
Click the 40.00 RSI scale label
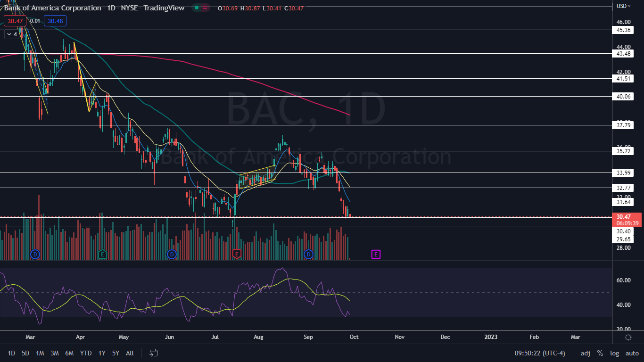pyautogui.click(x=624, y=305)
